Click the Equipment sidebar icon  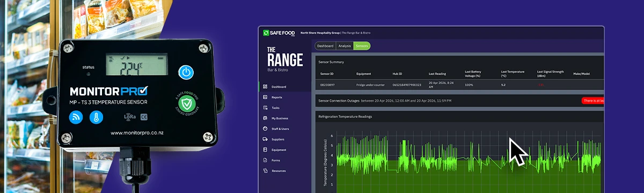point(265,150)
